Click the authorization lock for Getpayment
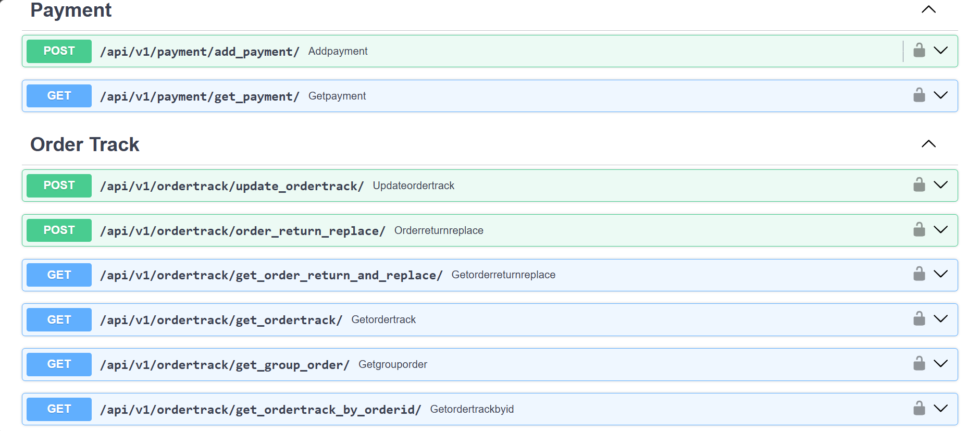This screenshot has width=980, height=431. tap(919, 95)
